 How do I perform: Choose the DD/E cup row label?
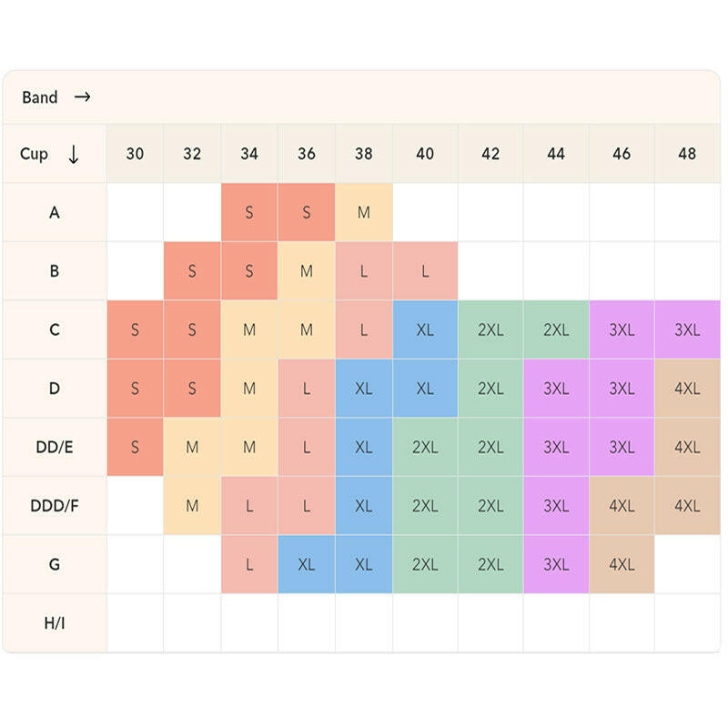pyautogui.click(x=55, y=447)
